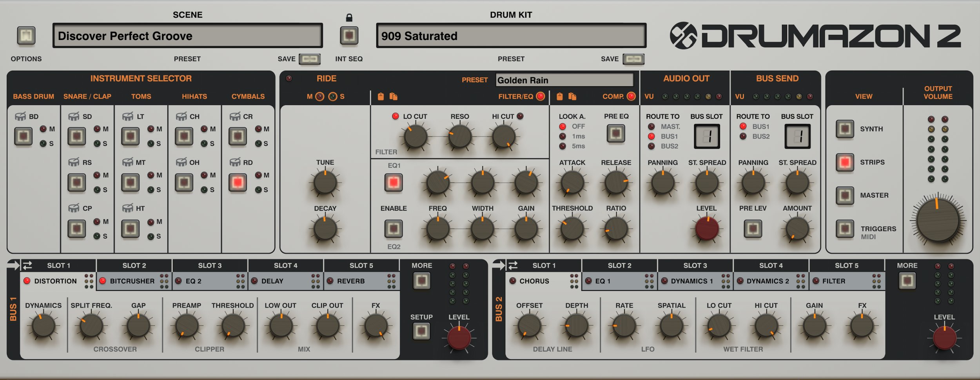Screen dimensions: 980x380
Task: Toggle the Filter/EQ power LED
Action: click(x=541, y=96)
